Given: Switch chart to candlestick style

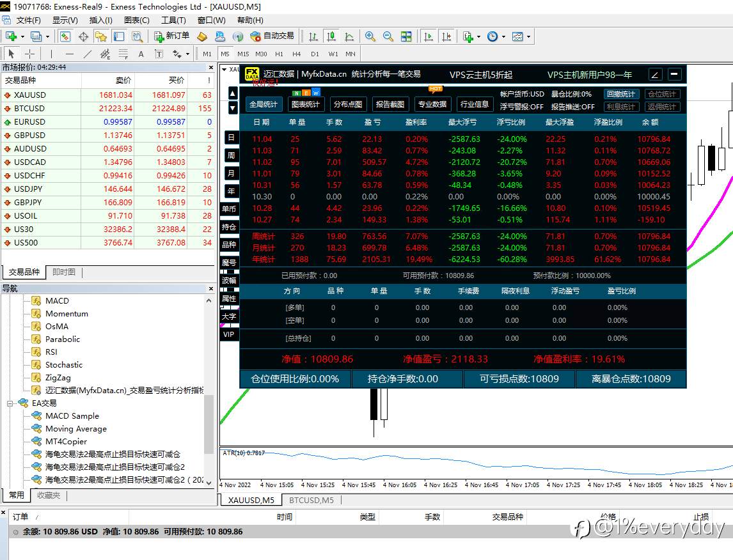Looking at the screenshot, I should click(331, 36).
